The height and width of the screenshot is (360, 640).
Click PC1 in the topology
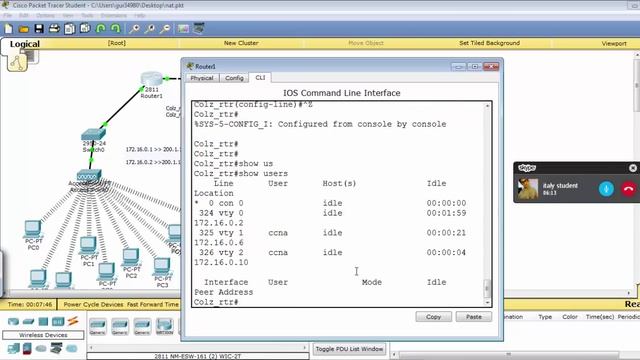pyautogui.click(x=88, y=245)
